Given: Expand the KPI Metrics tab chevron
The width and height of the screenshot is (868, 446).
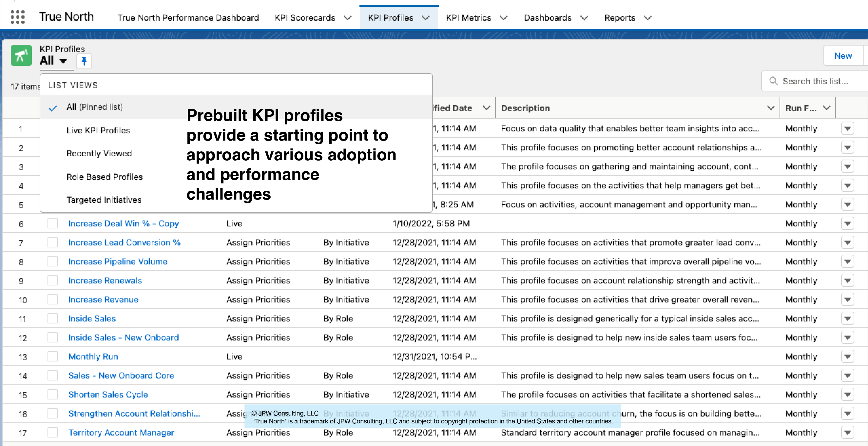Looking at the screenshot, I should (503, 18).
